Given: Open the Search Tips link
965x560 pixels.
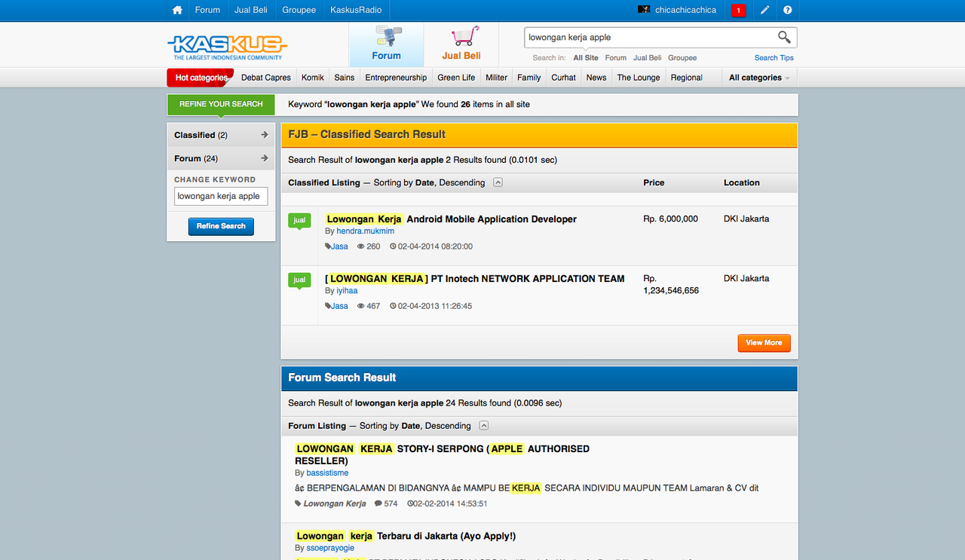Looking at the screenshot, I should tap(774, 58).
